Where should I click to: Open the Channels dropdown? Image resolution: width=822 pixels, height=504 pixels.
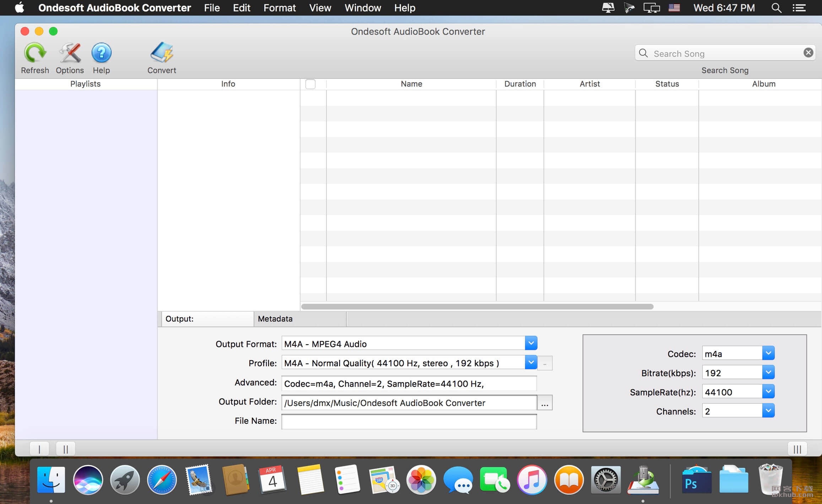(768, 411)
